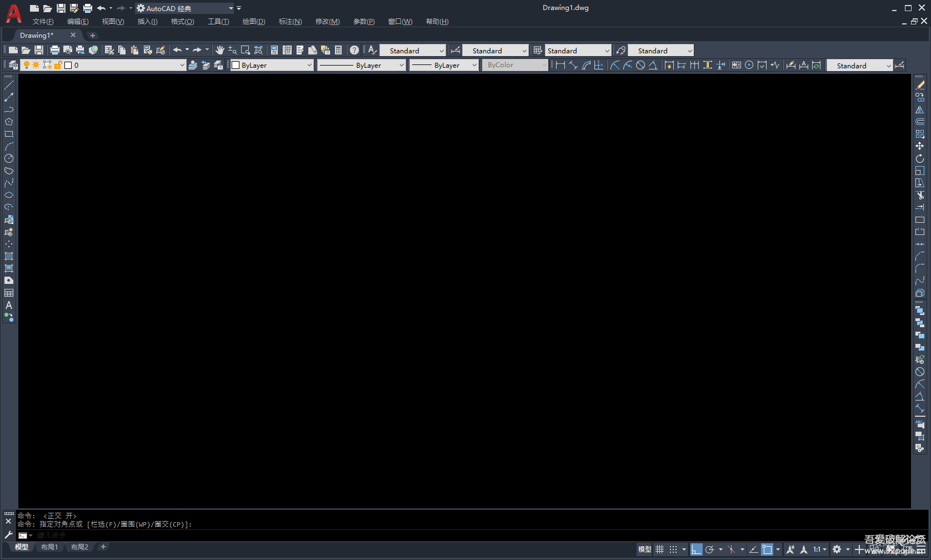The height and width of the screenshot is (560, 931).
Task: Open the Calculator toolbar icon
Action: pos(338,50)
